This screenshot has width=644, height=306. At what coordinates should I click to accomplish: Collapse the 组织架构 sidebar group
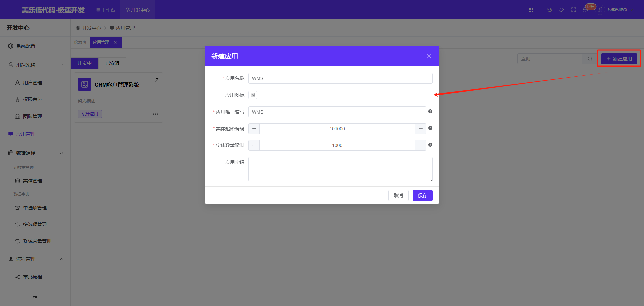point(62,65)
